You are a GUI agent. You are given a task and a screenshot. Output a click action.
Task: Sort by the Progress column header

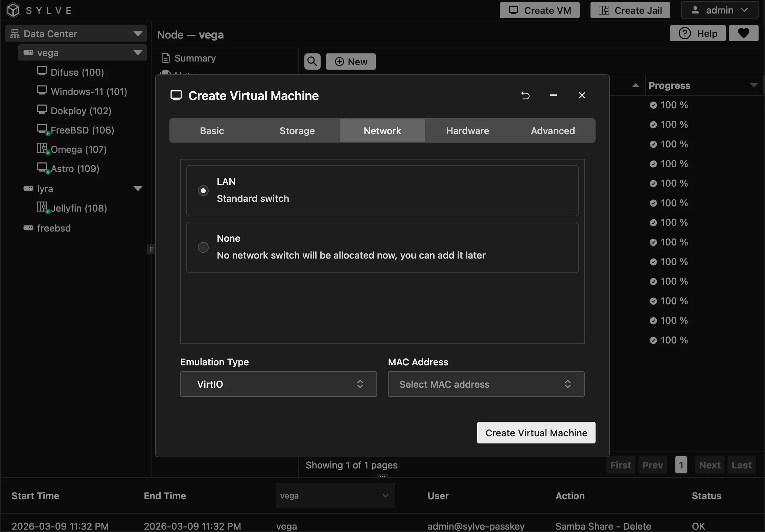[669, 86]
